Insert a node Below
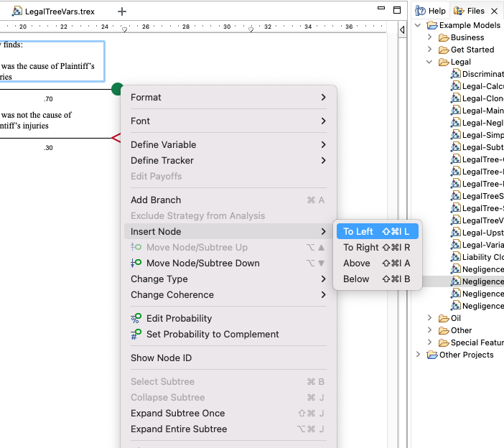 [378, 279]
